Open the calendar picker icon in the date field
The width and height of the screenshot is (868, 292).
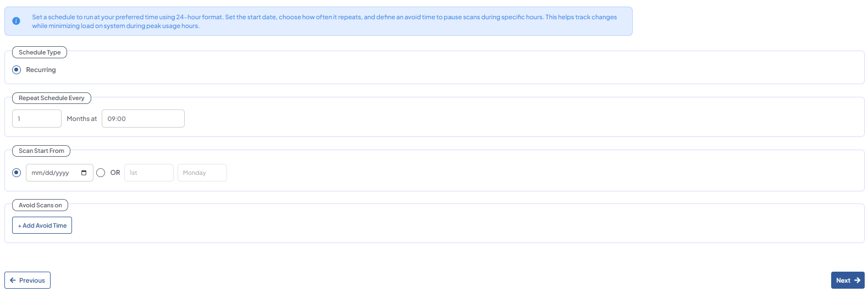point(84,173)
